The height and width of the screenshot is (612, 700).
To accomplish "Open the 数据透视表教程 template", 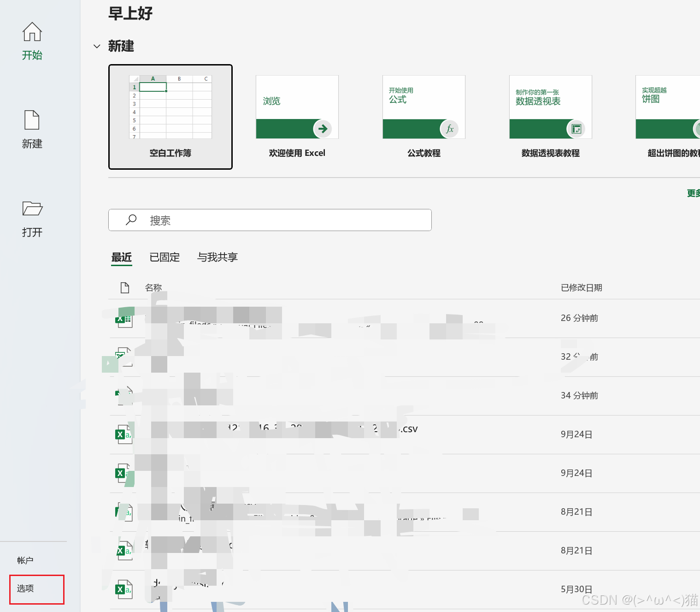I will coord(551,117).
